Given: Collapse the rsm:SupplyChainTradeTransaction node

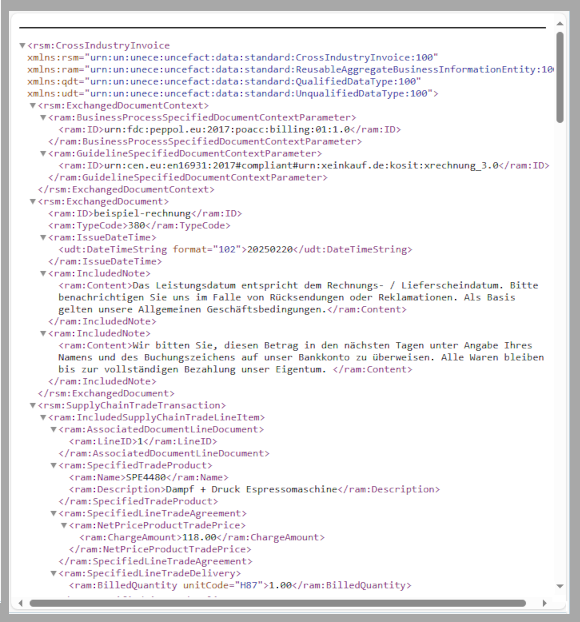Looking at the screenshot, I should tap(33, 405).
